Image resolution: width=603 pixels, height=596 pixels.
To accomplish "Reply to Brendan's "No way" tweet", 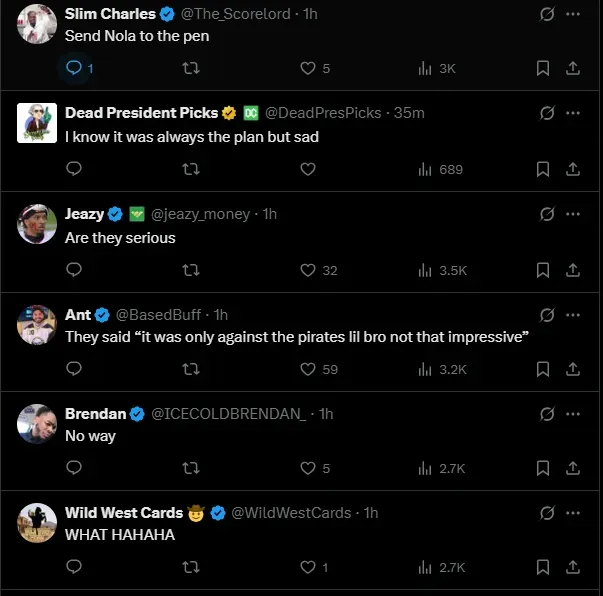I will [x=74, y=468].
